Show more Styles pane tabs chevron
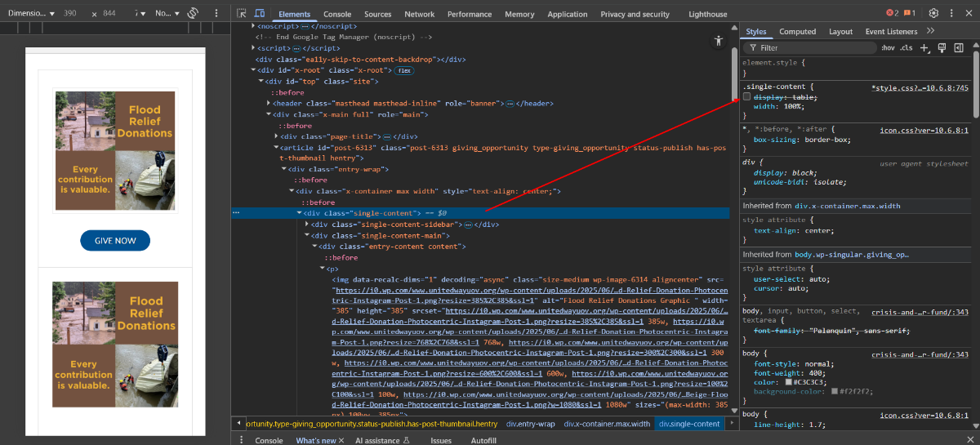 point(930,31)
